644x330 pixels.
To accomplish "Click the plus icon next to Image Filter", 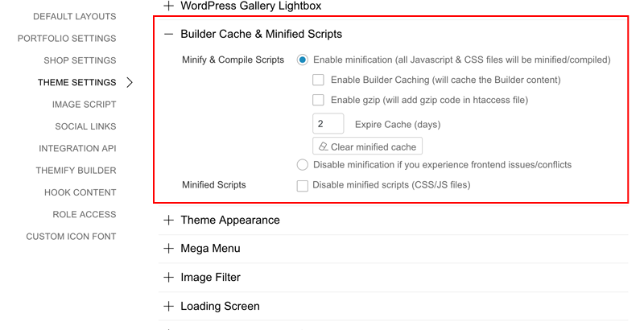I will click(x=168, y=278).
